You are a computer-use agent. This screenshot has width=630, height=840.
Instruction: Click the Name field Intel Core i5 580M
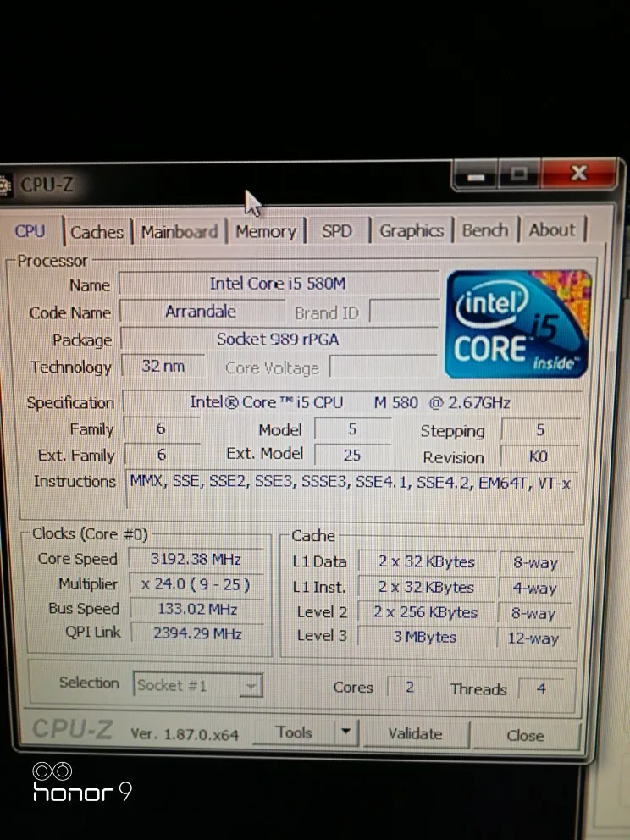click(x=278, y=283)
